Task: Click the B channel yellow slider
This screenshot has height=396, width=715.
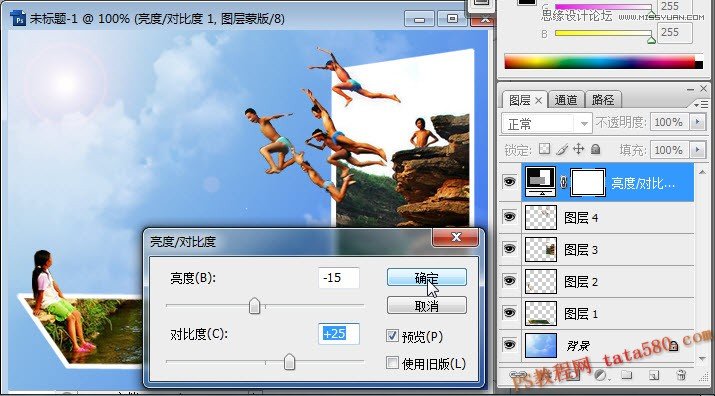Action: (603, 33)
